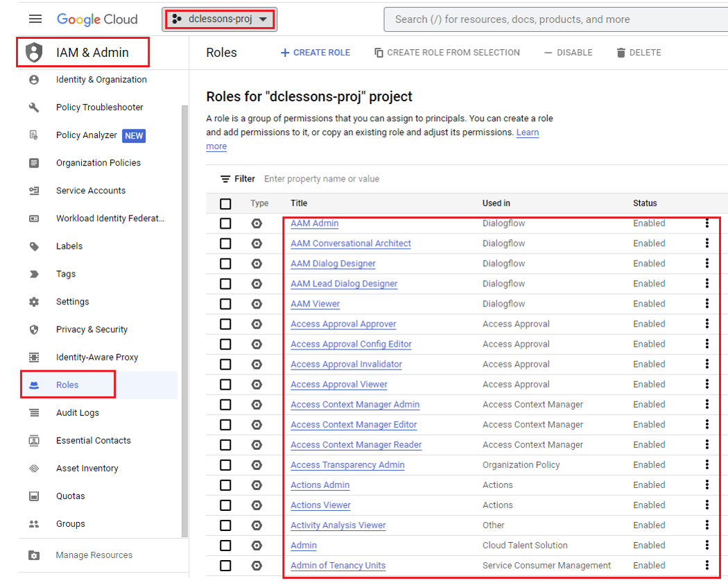Open the dclessons-proj project selector dropdown
This screenshot has height=583, width=728.
[220, 19]
